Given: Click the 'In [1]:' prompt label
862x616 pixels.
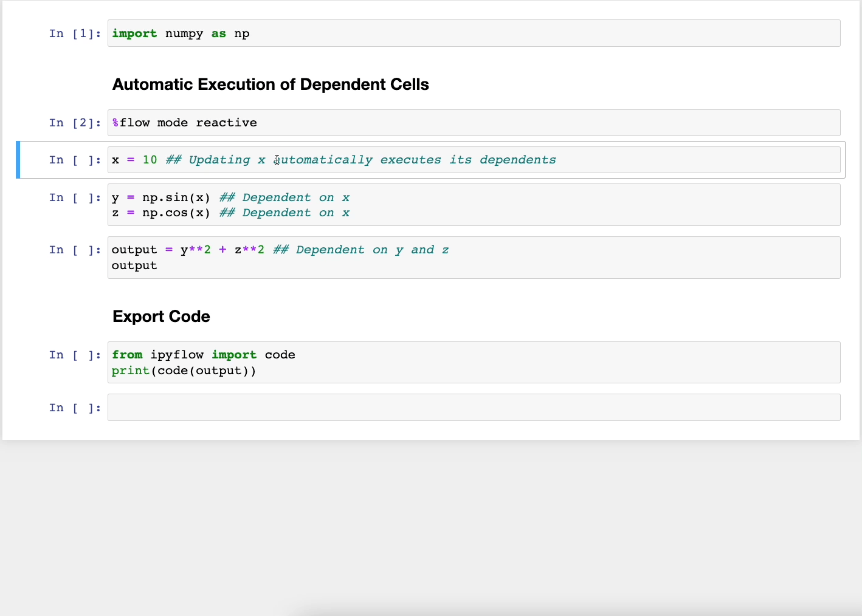Looking at the screenshot, I should click(75, 33).
